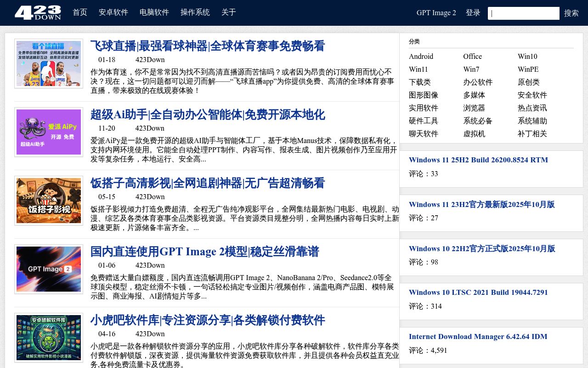Screen dimensions: 588x368
Task: Open article title 飞球直播|最强看球神器
Action: (208, 46)
